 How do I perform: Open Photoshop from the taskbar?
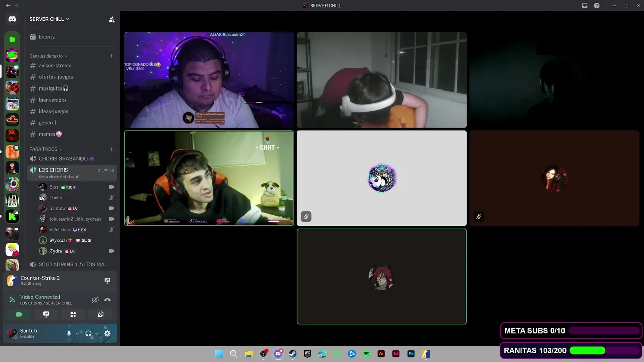tap(411, 354)
